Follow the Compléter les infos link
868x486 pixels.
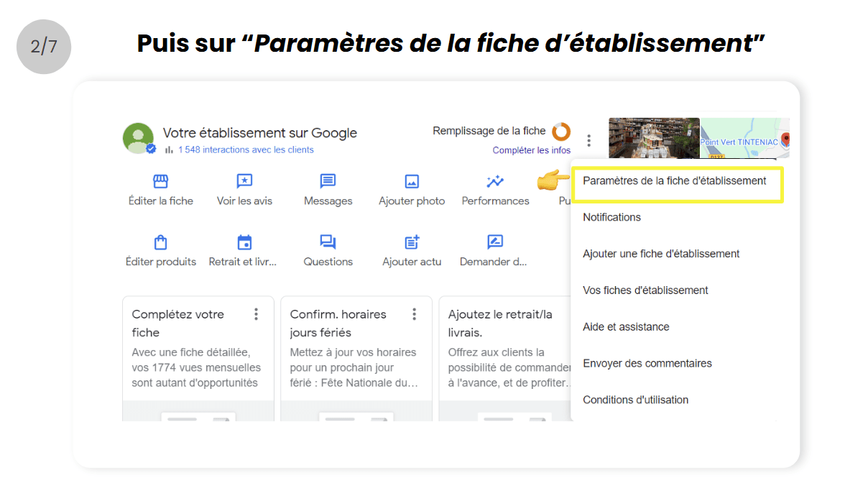pyautogui.click(x=532, y=150)
